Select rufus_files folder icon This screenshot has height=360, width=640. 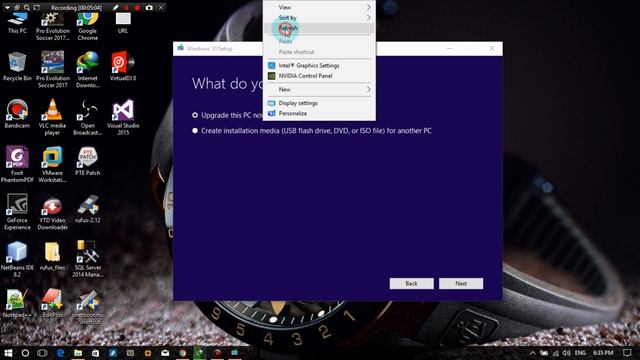coord(52,256)
